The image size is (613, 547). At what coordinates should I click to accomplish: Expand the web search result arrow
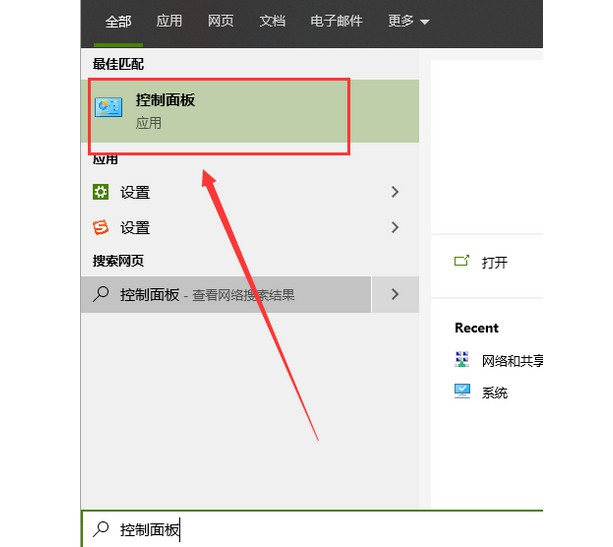pos(395,294)
